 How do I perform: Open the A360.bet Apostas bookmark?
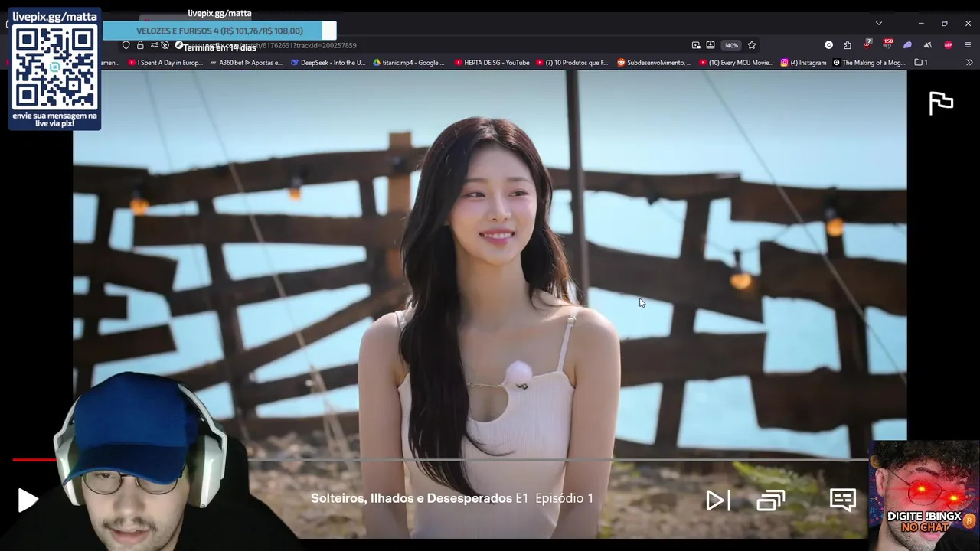247,63
